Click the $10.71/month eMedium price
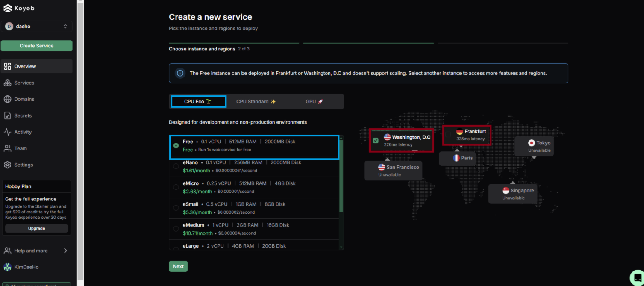The image size is (644, 286). coord(198,233)
